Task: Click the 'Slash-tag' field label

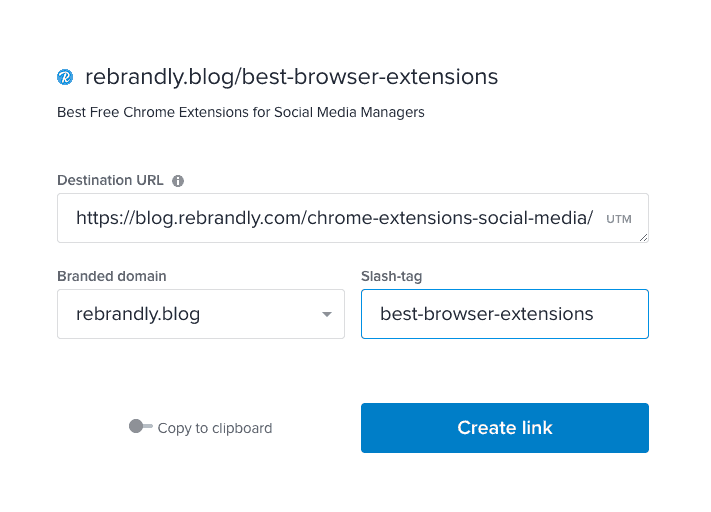Action: pos(392,276)
